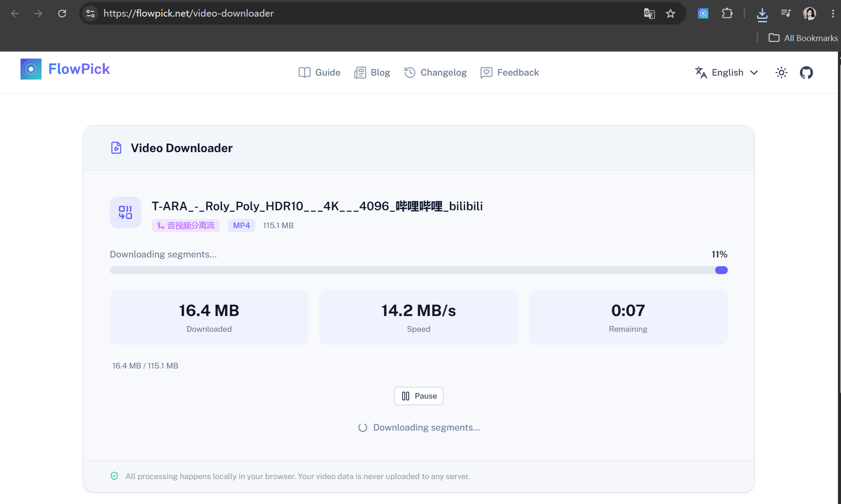Open the All Bookmarks folder
The width and height of the screenshot is (841, 504).
point(803,38)
